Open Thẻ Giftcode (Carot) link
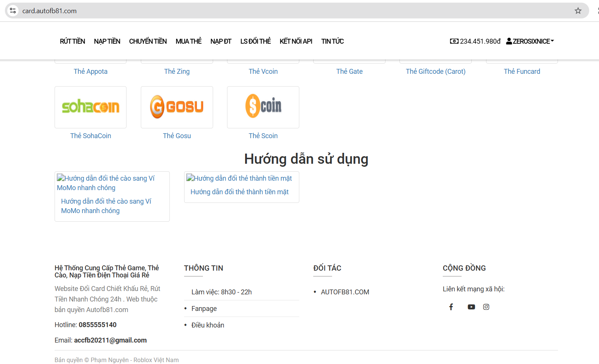This screenshot has width=599, height=364. [x=436, y=72]
